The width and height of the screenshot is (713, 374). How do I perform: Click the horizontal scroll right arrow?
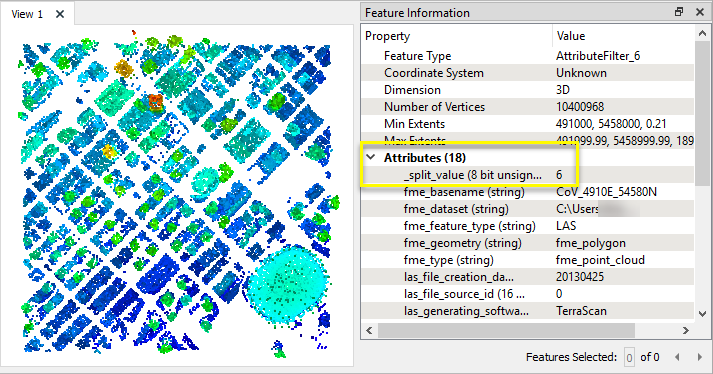[686, 331]
